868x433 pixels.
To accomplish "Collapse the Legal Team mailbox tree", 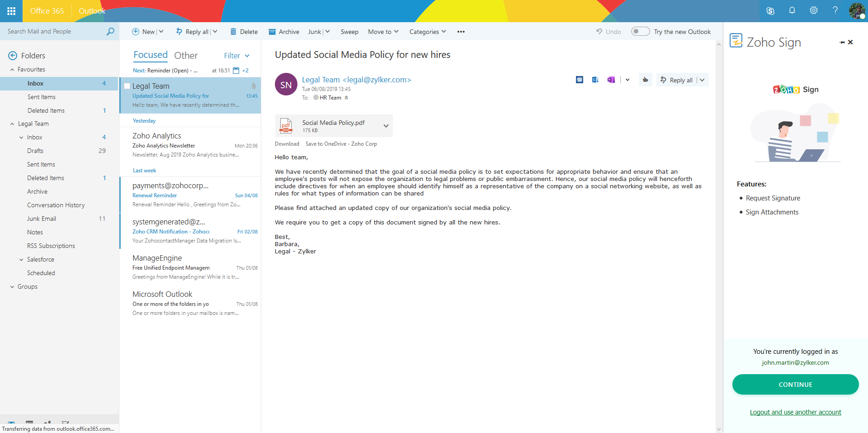I will point(12,124).
